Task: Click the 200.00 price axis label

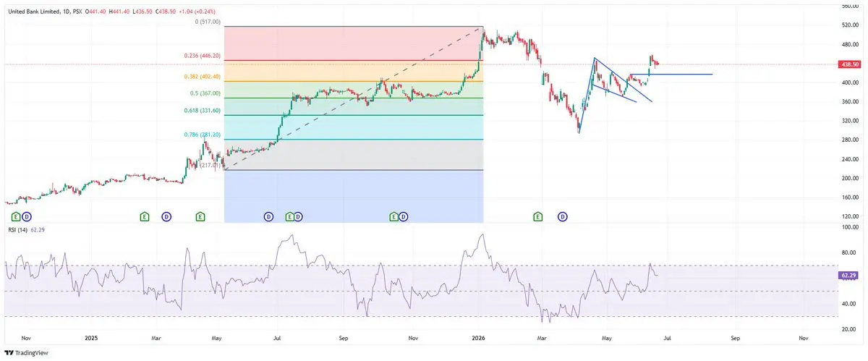Action: click(x=850, y=178)
